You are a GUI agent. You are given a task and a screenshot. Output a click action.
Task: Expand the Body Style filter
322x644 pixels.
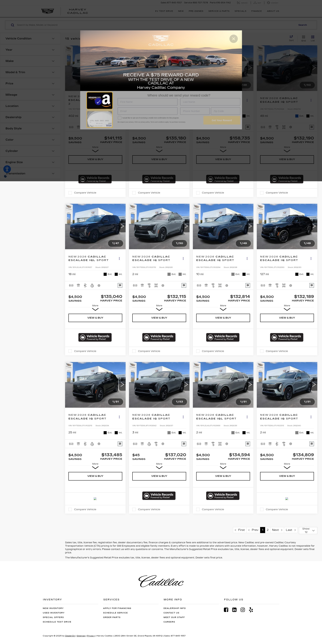point(30,129)
